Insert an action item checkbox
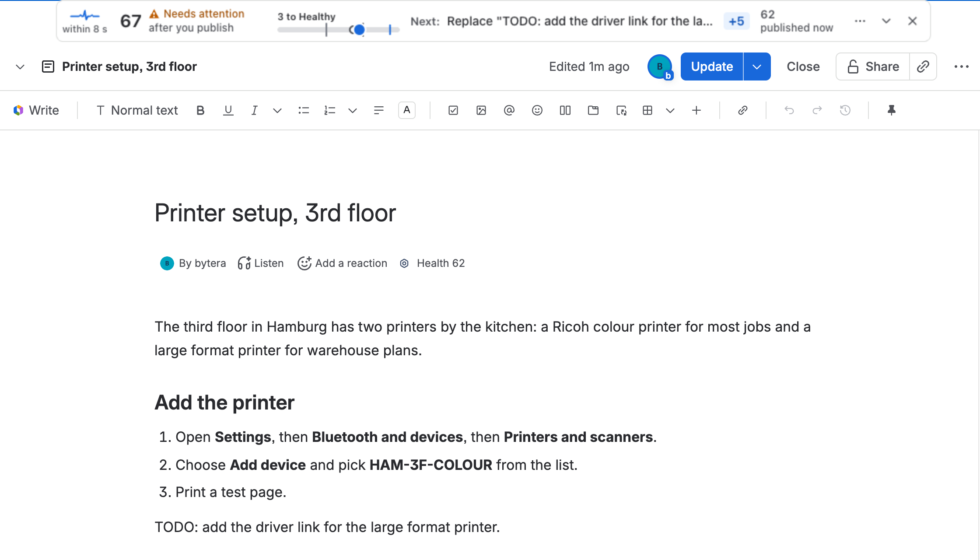Screen dimensions: 980x560 pyautogui.click(x=453, y=110)
